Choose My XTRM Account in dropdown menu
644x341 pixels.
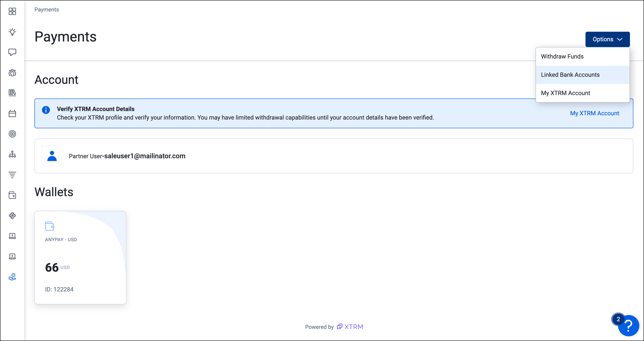[583, 93]
